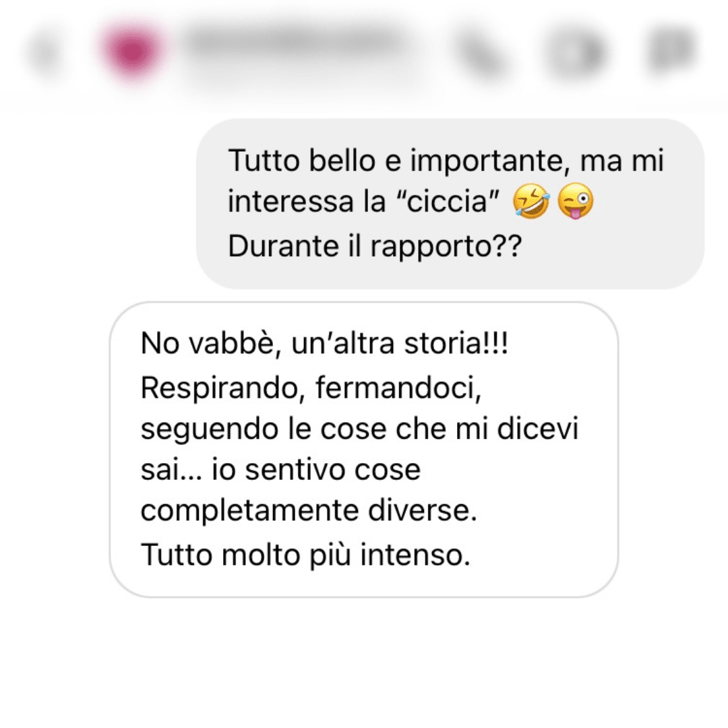Tap the flag icon at the header's far right
Viewport: 728px width, 728px height.
tap(673, 49)
